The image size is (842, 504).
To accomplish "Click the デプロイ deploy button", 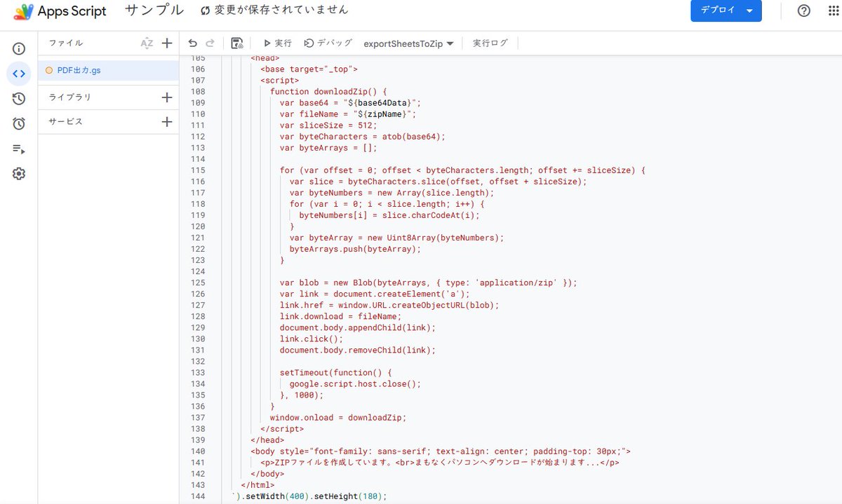I will pyautogui.click(x=726, y=11).
